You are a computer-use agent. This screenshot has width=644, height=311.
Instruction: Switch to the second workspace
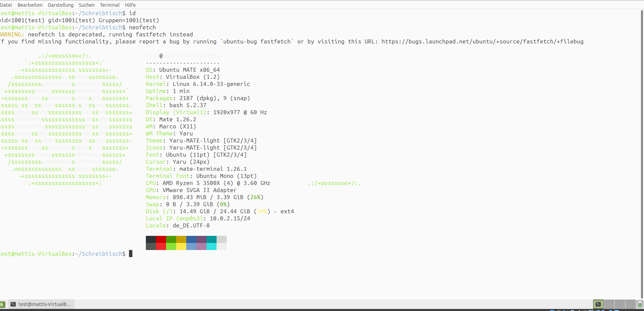point(609,304)
